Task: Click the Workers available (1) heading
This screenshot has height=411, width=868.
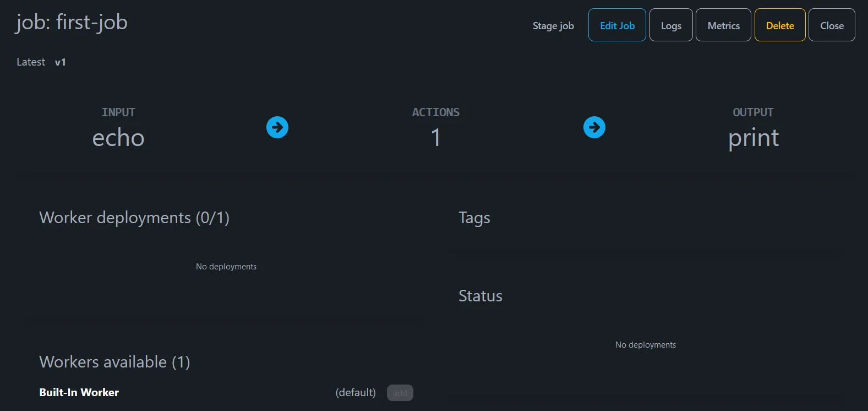Action: point(114,362)
